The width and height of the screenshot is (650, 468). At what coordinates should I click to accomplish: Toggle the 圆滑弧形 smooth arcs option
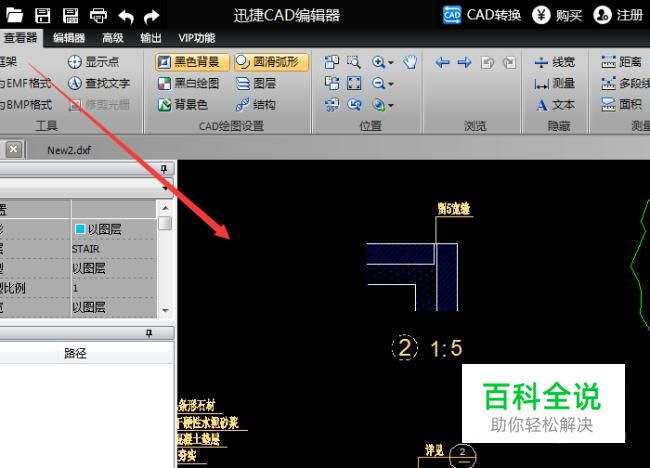click(272, 62)
